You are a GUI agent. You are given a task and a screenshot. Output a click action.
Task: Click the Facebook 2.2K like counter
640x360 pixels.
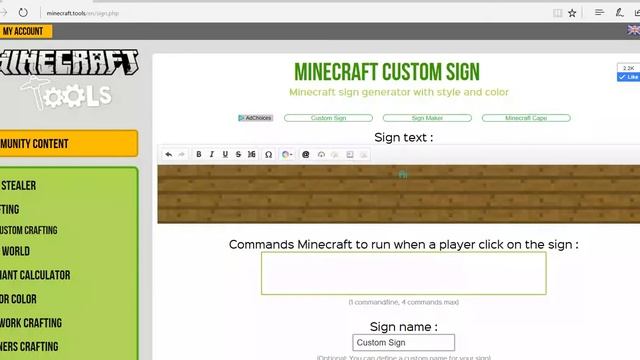click(x=629, y=68)
